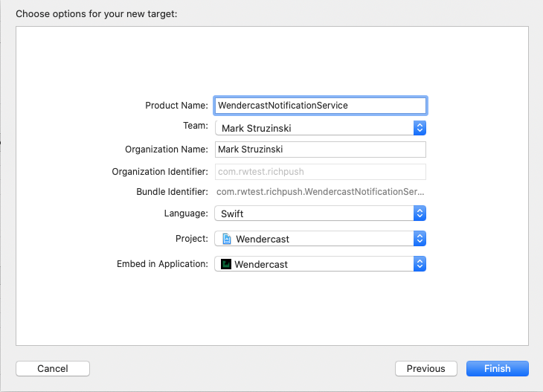Open the Embed in Application dropdown
543x392 pixels.
pyautogui.click(x=314, y=264)
